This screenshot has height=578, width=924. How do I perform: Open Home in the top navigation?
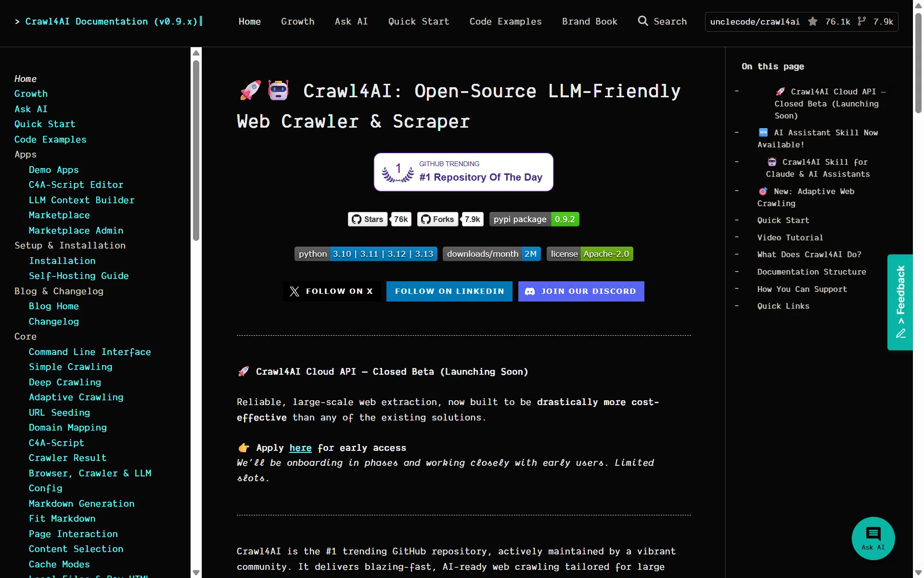pos(250,21)
